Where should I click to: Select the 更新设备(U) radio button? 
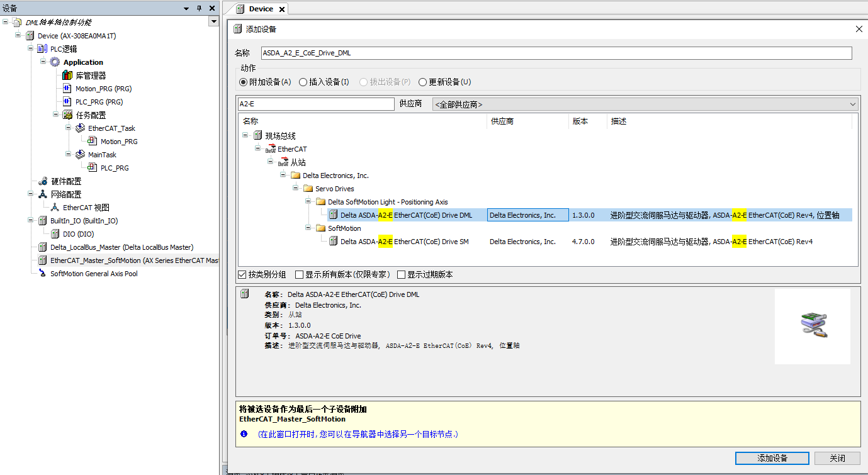tap(422, 82)
